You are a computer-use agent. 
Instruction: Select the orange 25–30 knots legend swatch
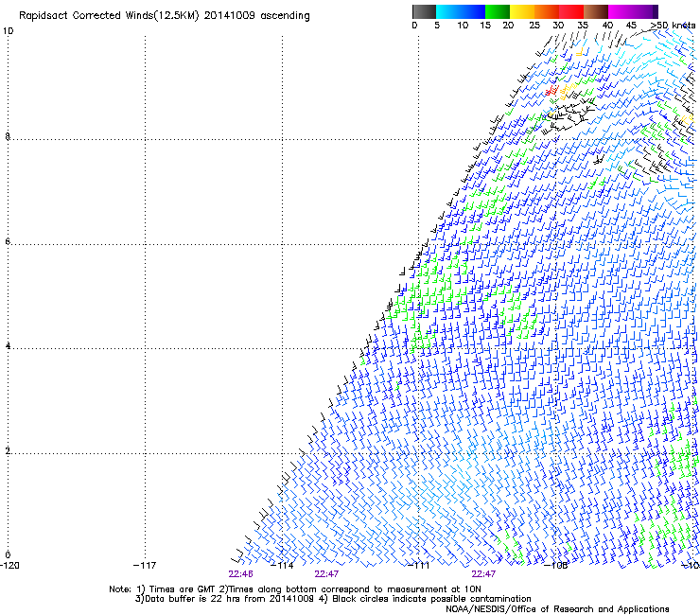tap(547, 11)
